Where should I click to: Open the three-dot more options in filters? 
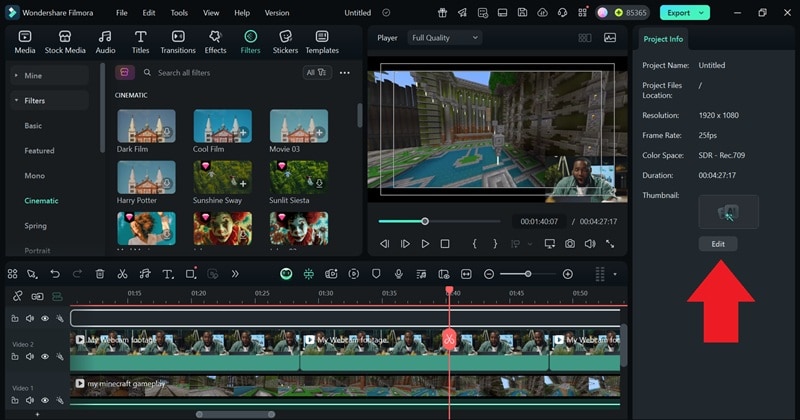[x=345, y=73]
